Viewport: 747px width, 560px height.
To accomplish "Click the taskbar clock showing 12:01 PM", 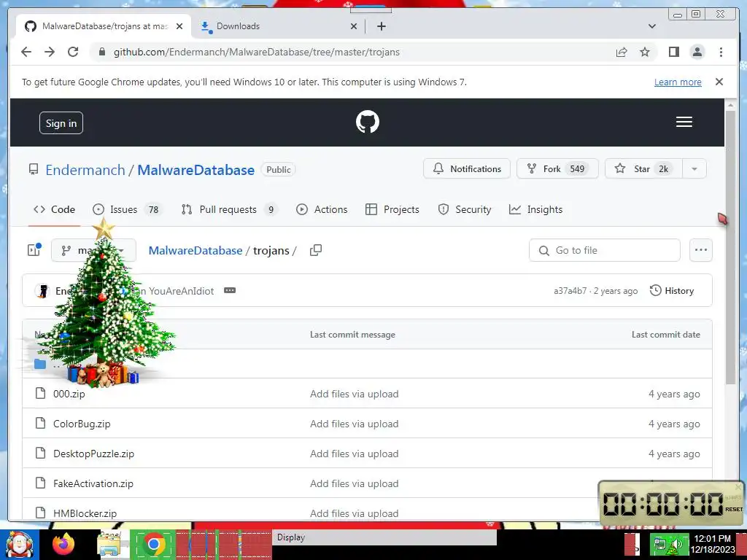I will click(712, 543).
